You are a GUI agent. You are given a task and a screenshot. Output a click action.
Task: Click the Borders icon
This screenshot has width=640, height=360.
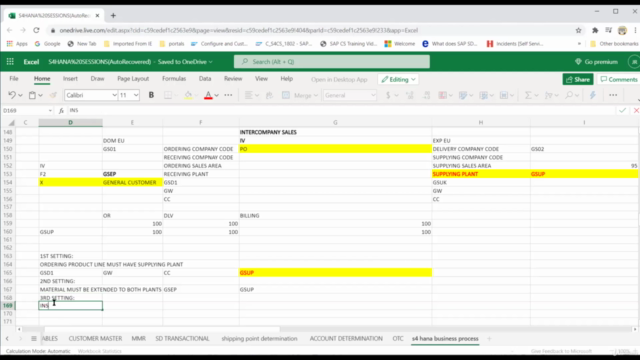(x=168, y=95)
